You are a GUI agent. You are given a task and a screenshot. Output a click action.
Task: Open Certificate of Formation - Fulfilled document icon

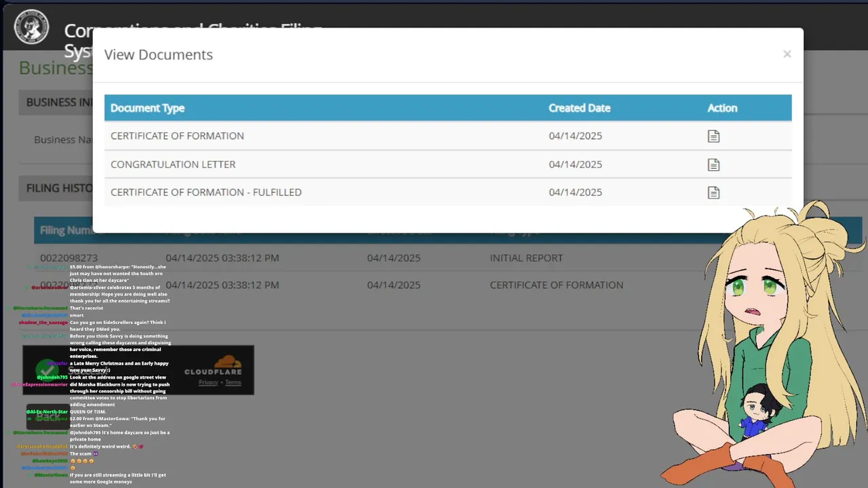click(x=713, y=192)
